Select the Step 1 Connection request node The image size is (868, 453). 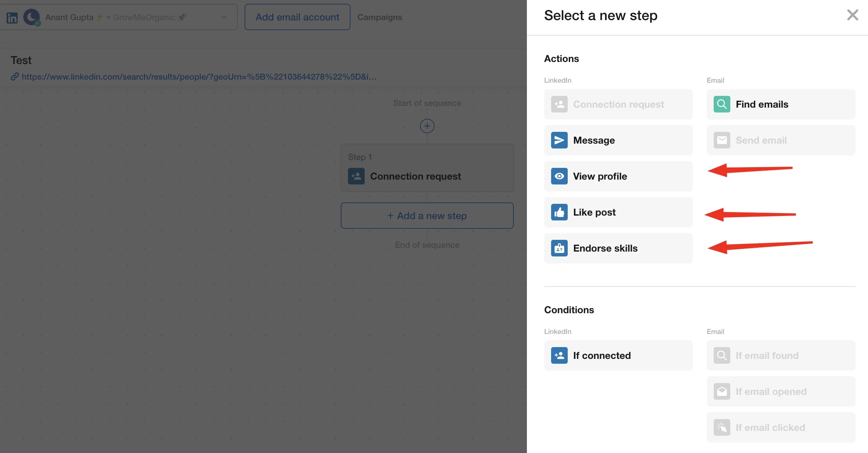427,168
